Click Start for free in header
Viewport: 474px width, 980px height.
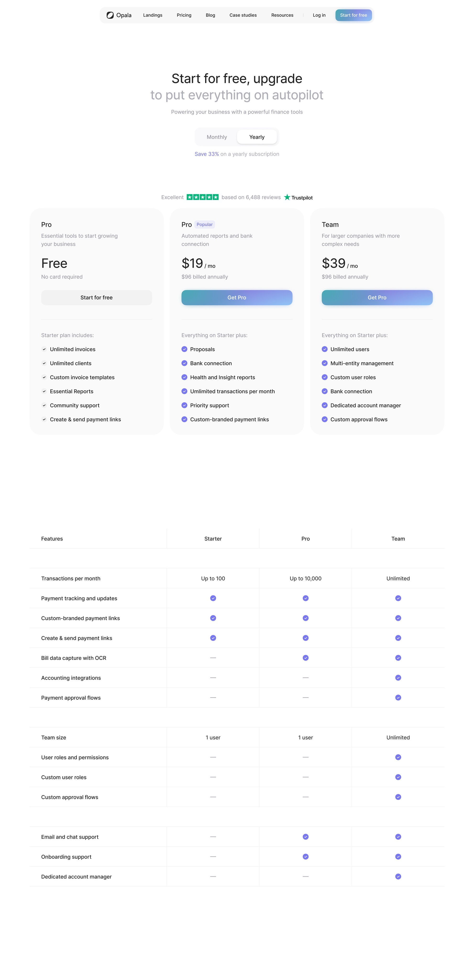pos(353,15)
